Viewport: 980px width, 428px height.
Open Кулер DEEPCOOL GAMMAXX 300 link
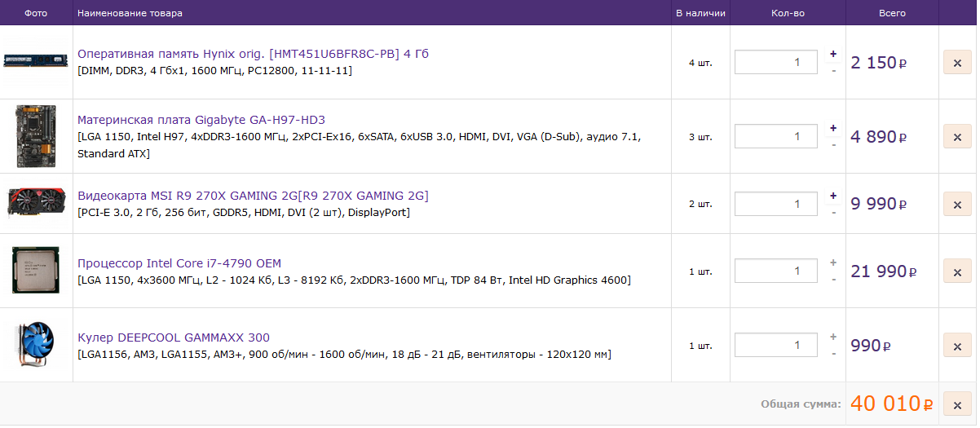174,338
